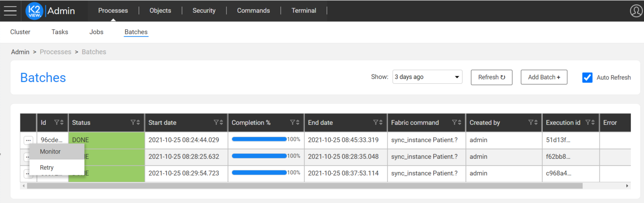The image size is (644, 203).
Task: Click the Refresh button
Action: coord(491,77)
